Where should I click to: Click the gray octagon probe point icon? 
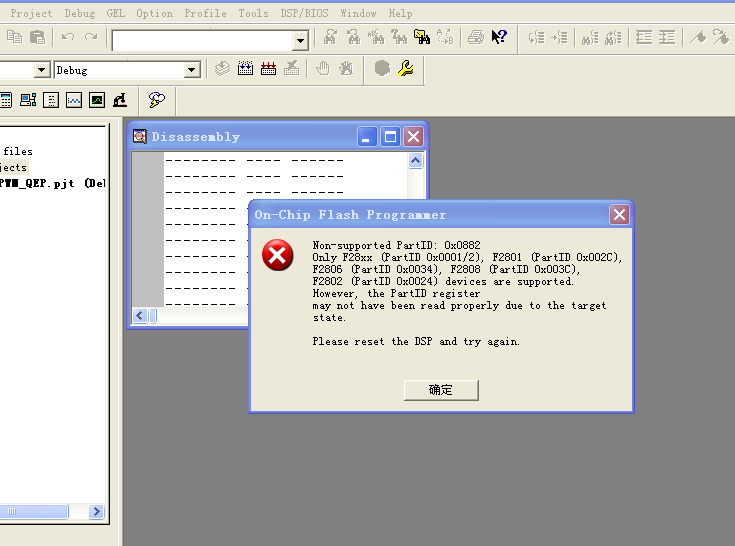(x=382, y=69)
